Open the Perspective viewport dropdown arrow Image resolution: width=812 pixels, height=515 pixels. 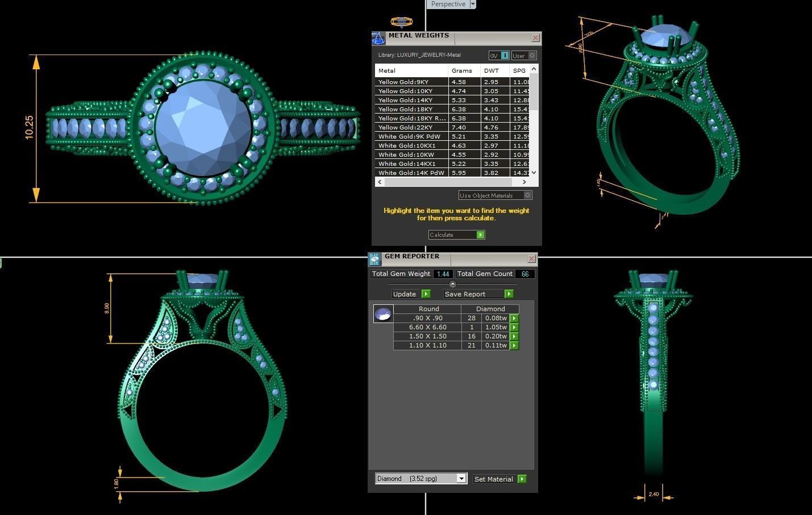473,4
